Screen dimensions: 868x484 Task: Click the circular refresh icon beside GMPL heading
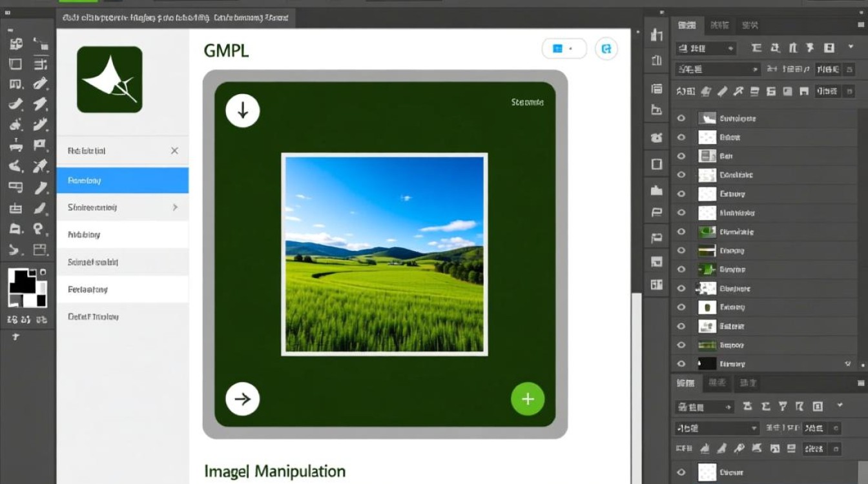point(606,48)
